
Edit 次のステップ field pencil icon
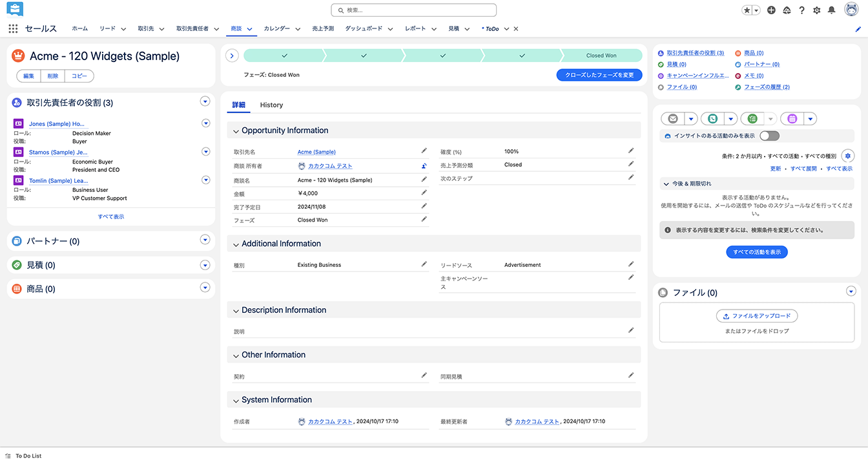(x=631, y=177)
